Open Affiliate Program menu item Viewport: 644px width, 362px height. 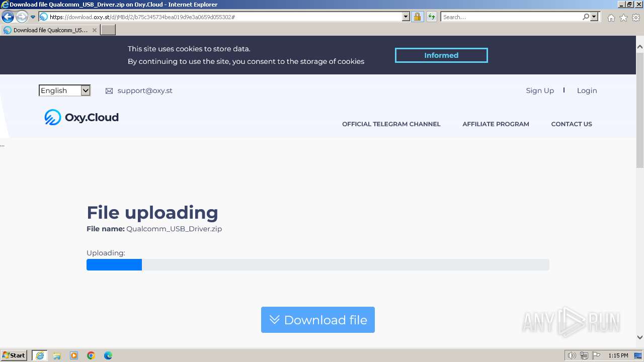tap(496, 124)
